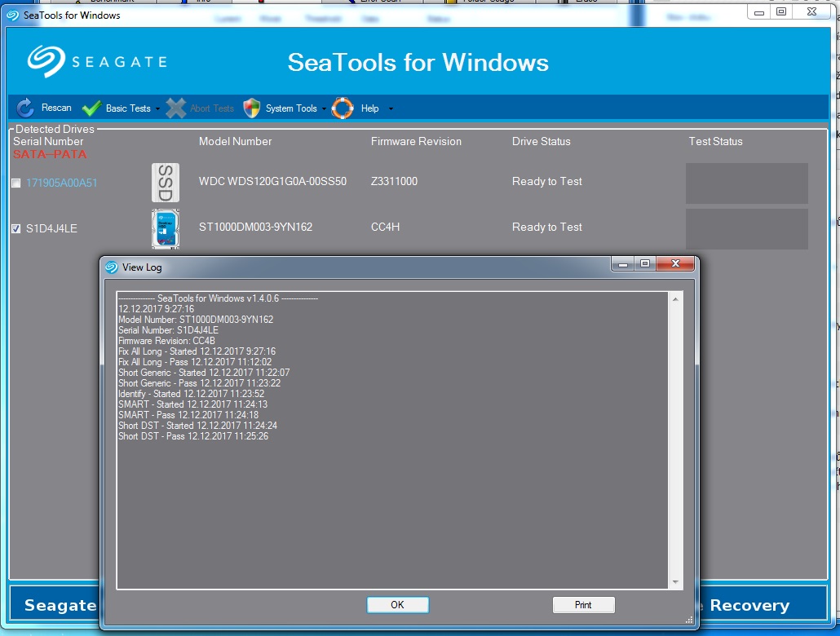840x636 pixels.
Task: Click firmware revision Z3311000
Action: [x=394, y=181]
